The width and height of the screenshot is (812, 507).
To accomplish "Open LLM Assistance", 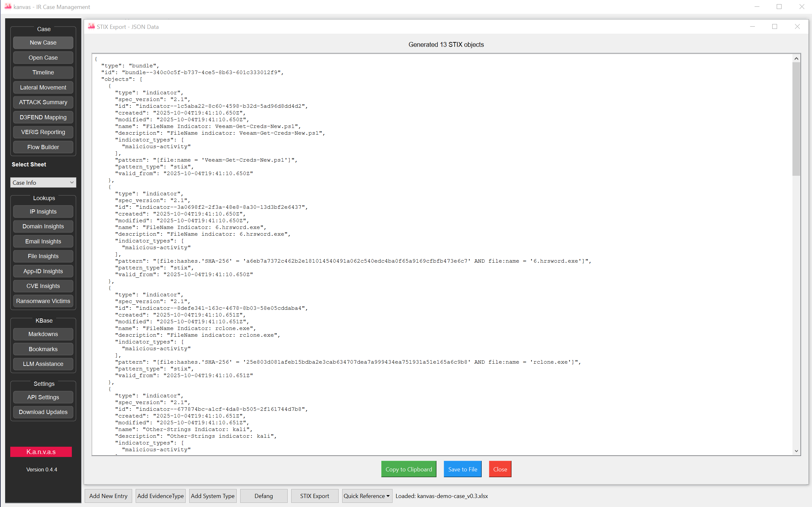I will tap(43, 364).
